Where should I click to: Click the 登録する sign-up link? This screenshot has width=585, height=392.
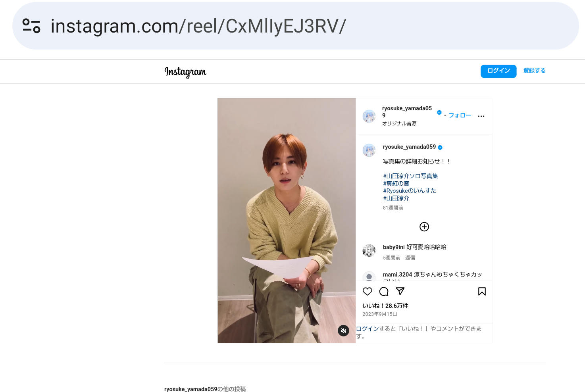(534, 71)
